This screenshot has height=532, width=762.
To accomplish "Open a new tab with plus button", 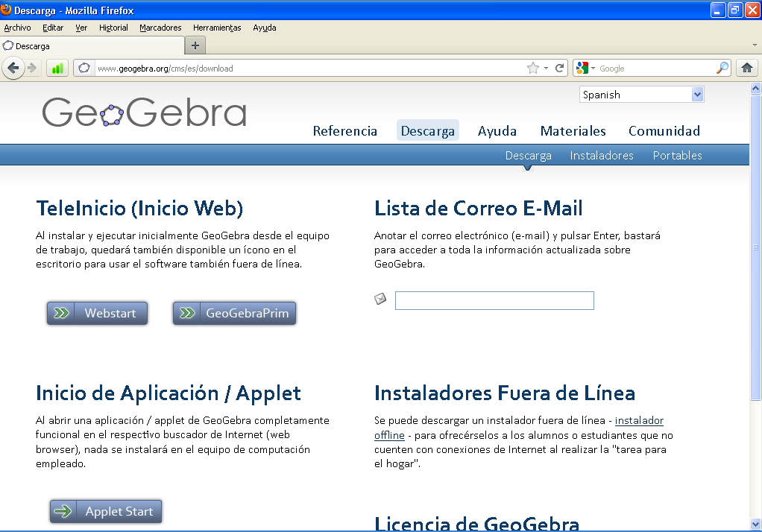I will click(x=195, y=45).
